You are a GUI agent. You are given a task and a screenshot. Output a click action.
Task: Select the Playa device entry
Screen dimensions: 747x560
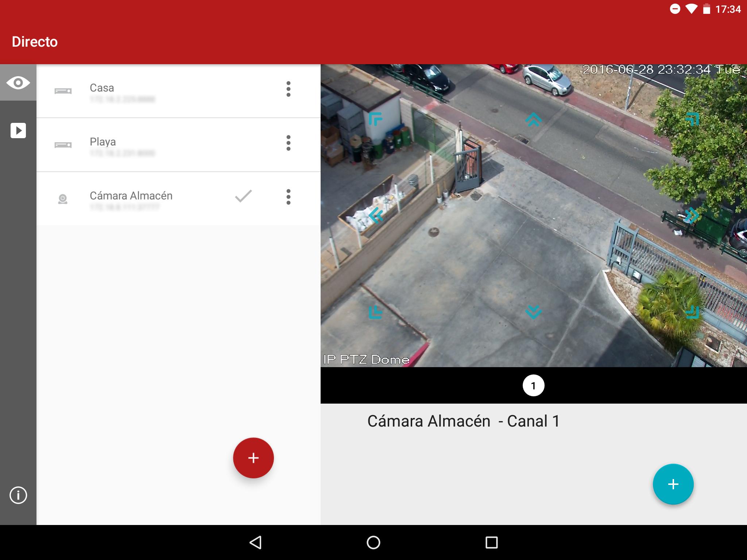pyautogui.click(x=178, y=145)
